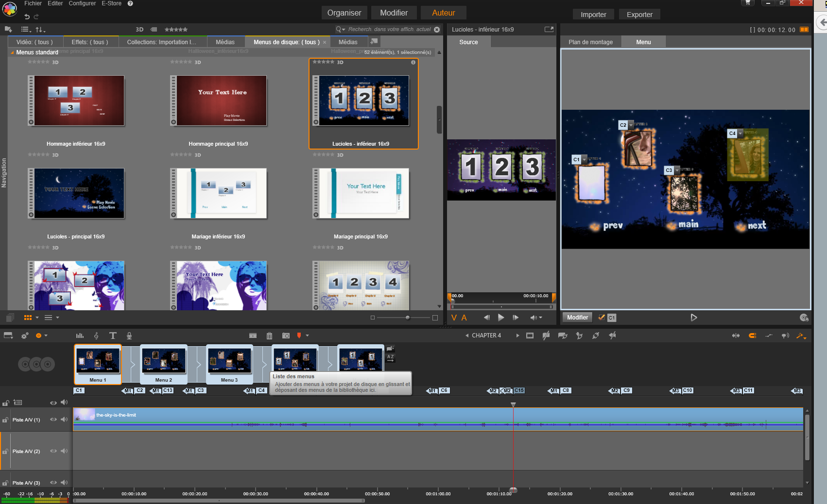Screen dimensions: 827x504
Task: Open the shopping cart icon
Action: 748,3
